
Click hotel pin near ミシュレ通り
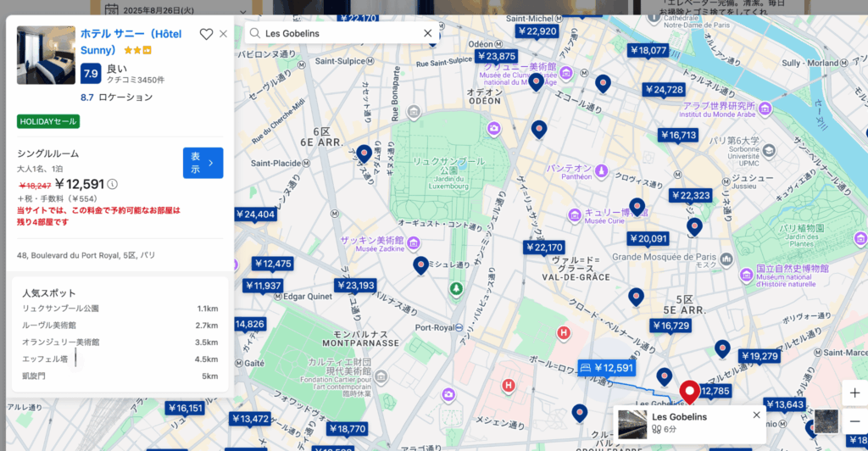point(420,266)
